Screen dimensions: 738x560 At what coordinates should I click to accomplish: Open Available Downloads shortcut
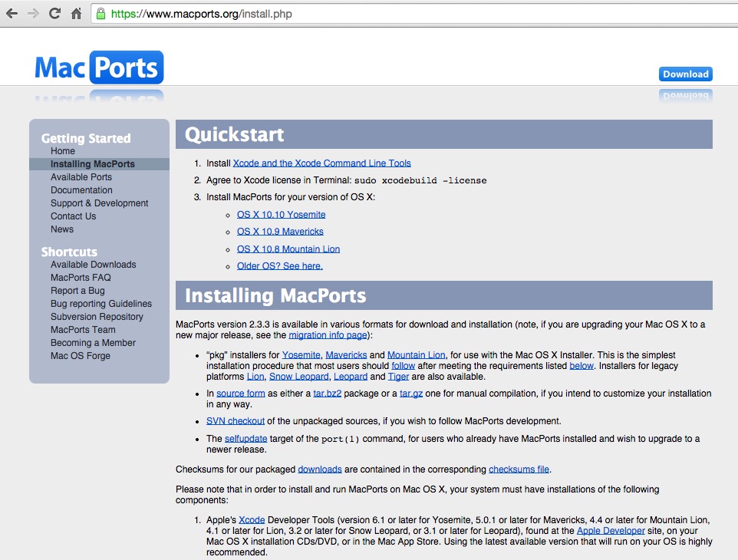click(93, 265)
